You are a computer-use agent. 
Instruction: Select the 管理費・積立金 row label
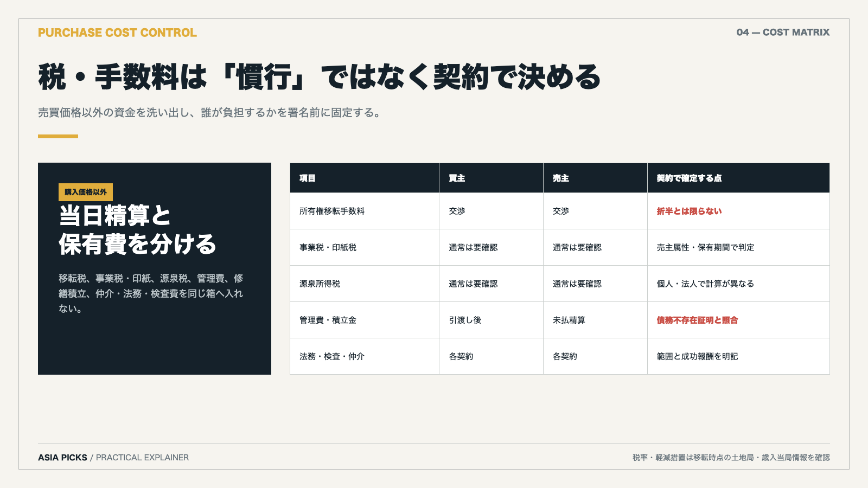(328, 320)
